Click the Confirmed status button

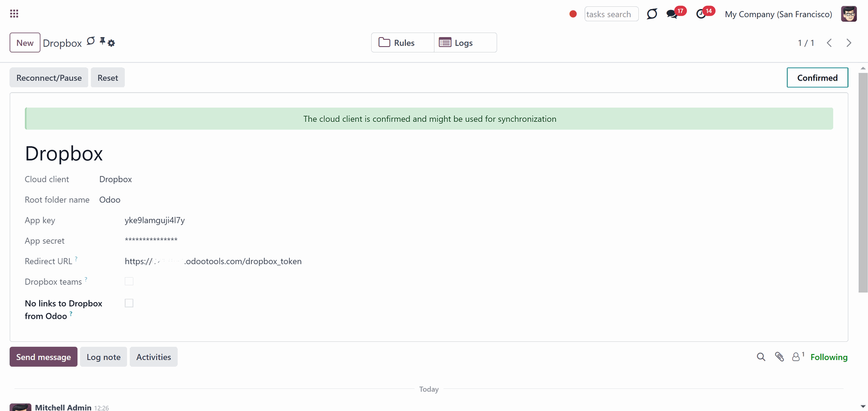pos(817,77)
